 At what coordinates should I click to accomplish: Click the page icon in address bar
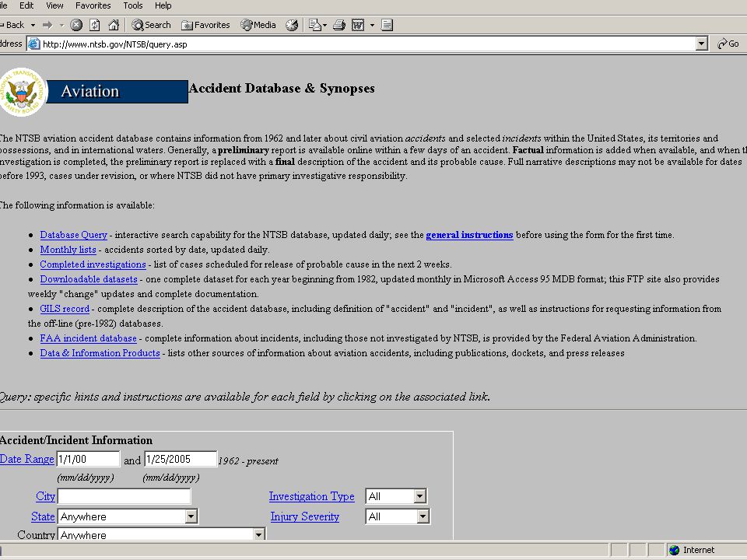coord(33,44)
